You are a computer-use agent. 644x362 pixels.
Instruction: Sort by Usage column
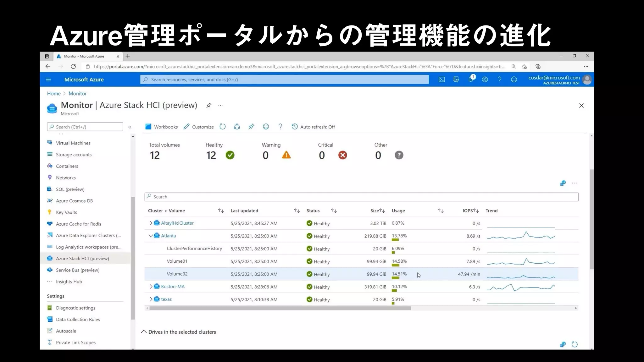coord(441,211)
